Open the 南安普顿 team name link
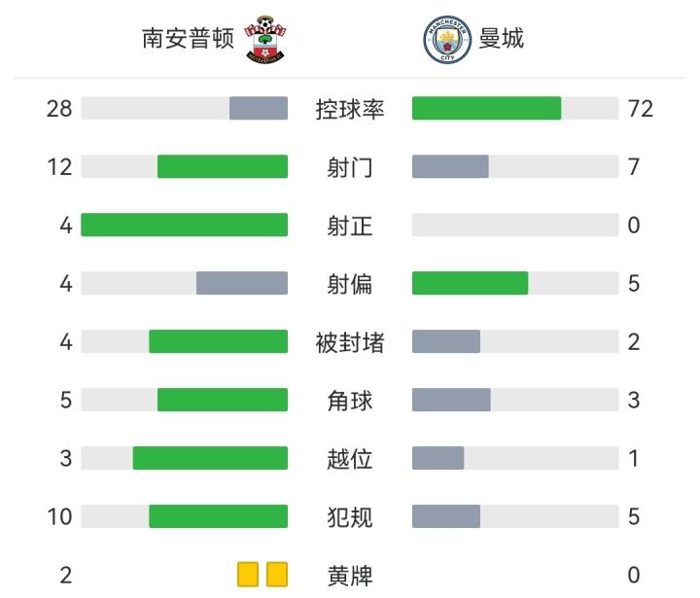The height and width of the screenshot is (598, 700). tap(188, 39)
